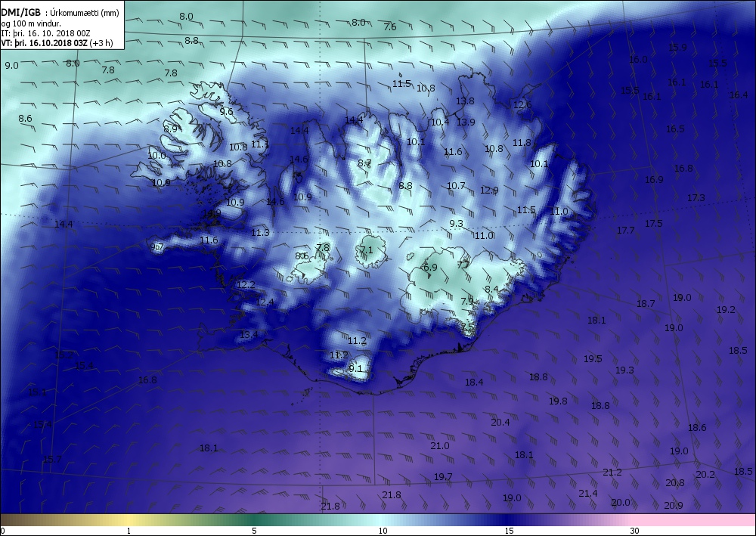756x536 pixels.
Task: Click the 20.4 value on the map
Action: pyautogui.click(x=500, y=423)
